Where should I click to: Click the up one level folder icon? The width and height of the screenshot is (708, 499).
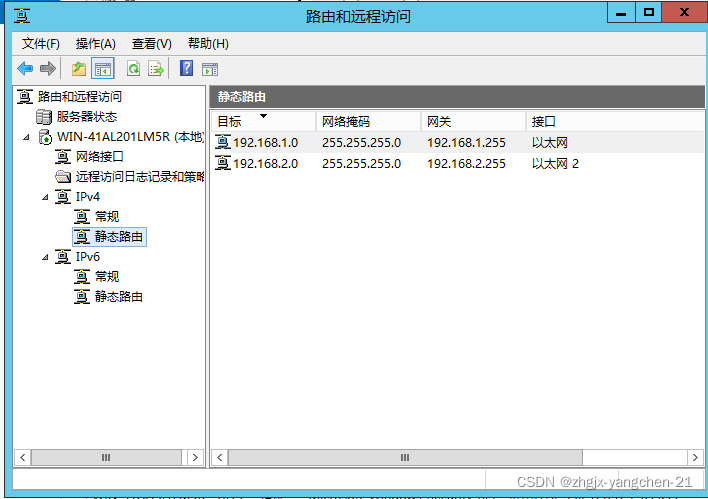click(79, 69)
